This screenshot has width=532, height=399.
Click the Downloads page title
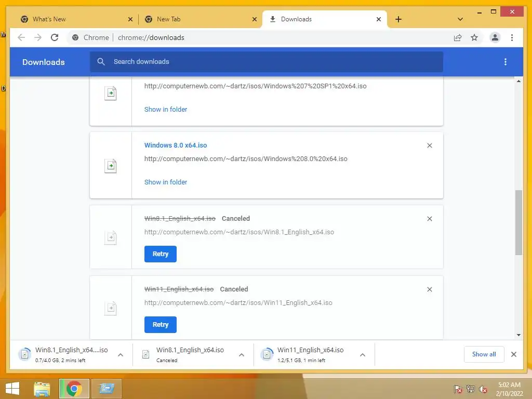coord(44,62)
